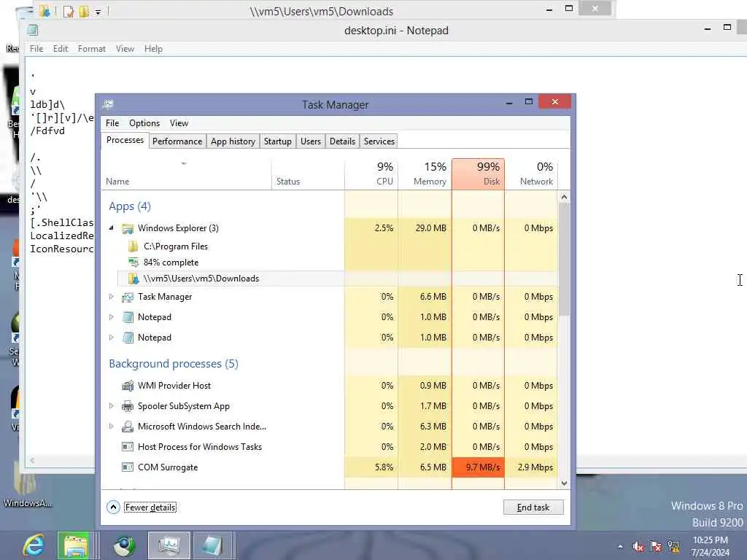747x560 pixels.
Task: Click the Apps (4) group heading
Action: tap(130, 206)
